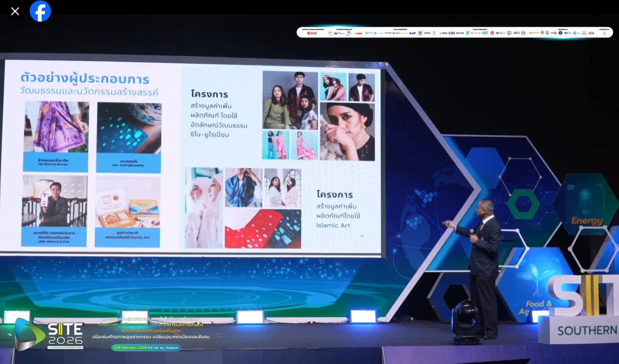Click the slide's blue Thai heading

(85, 79)
